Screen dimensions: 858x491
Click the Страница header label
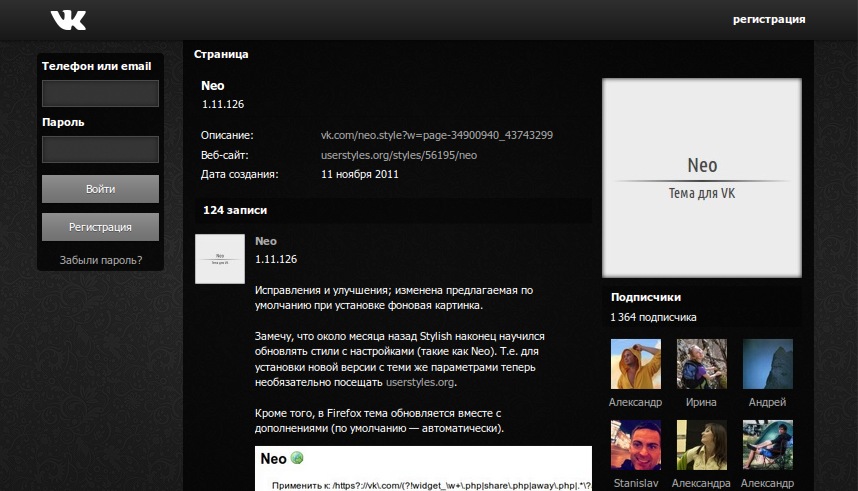coord(221,54)
